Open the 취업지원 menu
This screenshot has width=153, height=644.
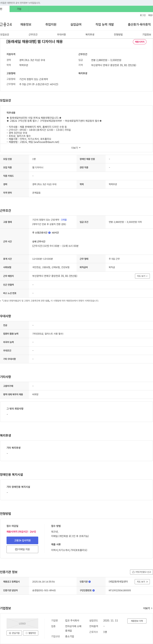coord(51,24)
